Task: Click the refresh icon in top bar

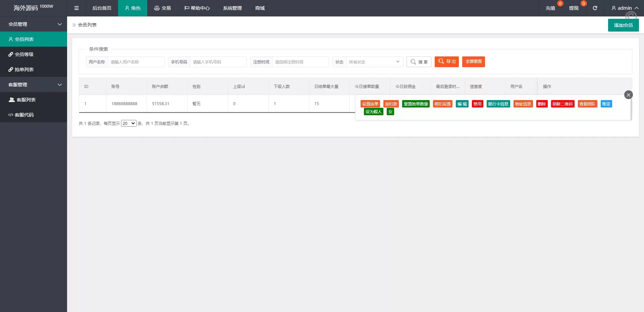Action: tap(595, 8)
